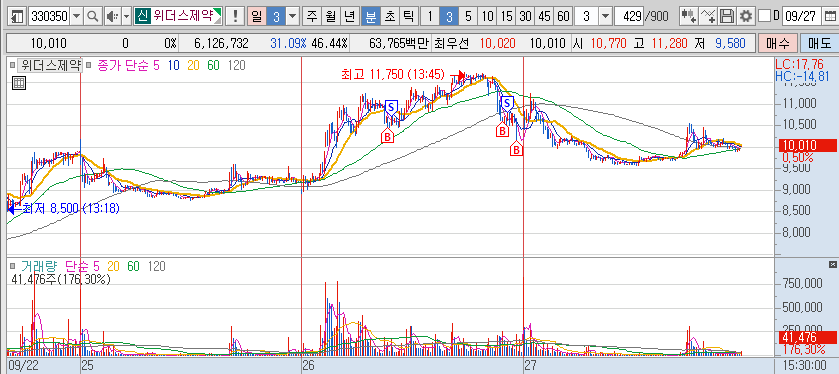Screen dimensions: 839x374
Task: Click the stock code input 330350
Action: (x=49, y=17)
